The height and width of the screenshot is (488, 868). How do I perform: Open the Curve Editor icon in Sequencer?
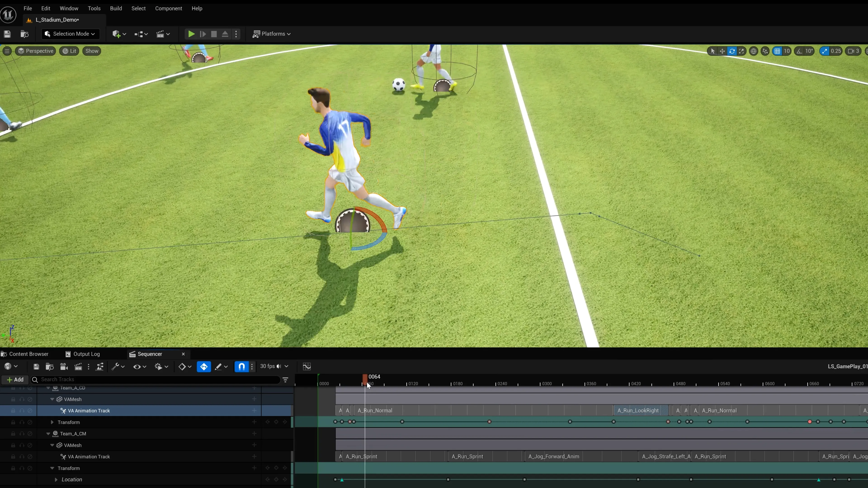tap(307, 366)
